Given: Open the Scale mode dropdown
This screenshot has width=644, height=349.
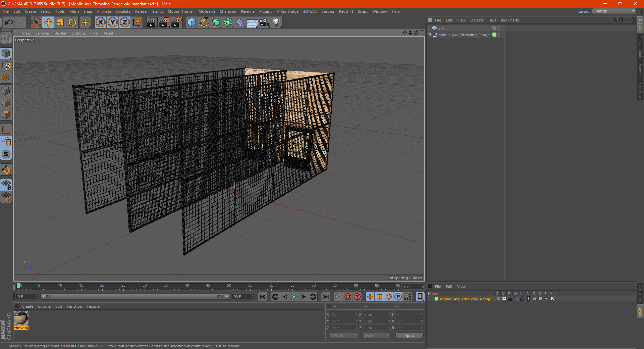Looking at the screenshot, I should [376, 335].
